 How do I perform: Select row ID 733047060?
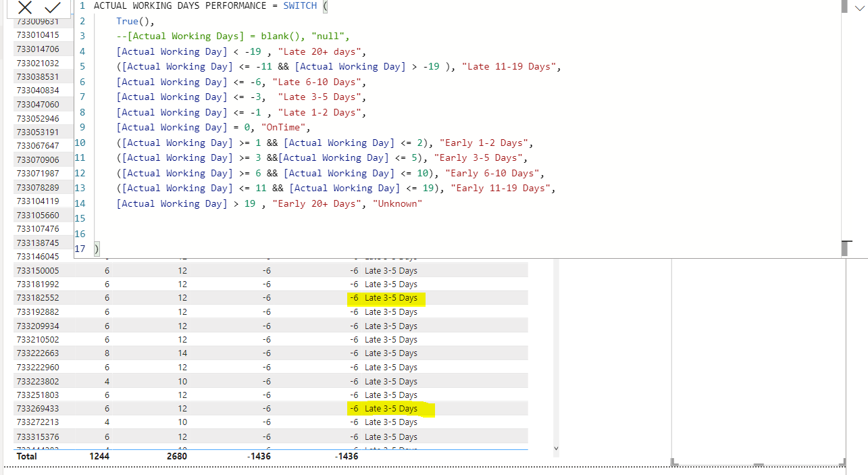38,104
